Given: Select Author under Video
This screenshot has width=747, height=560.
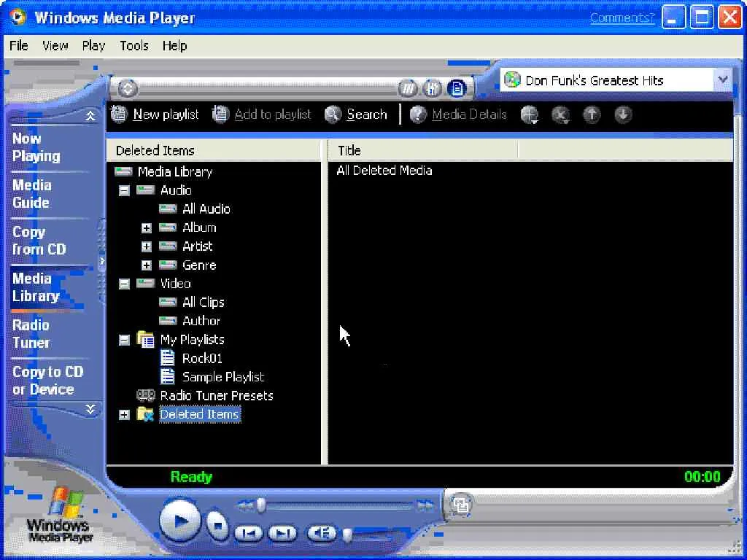Looking at the screenshot, I should click(x=201, y=321).
